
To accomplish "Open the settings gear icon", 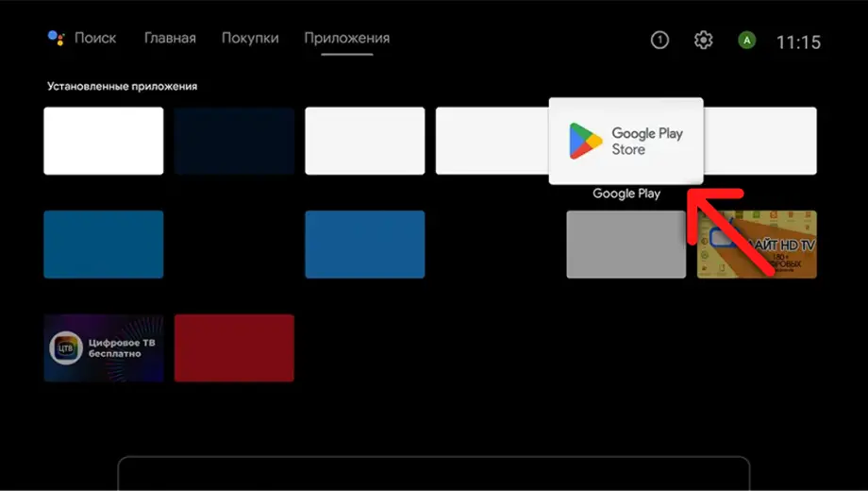I will tap(703, 40).
